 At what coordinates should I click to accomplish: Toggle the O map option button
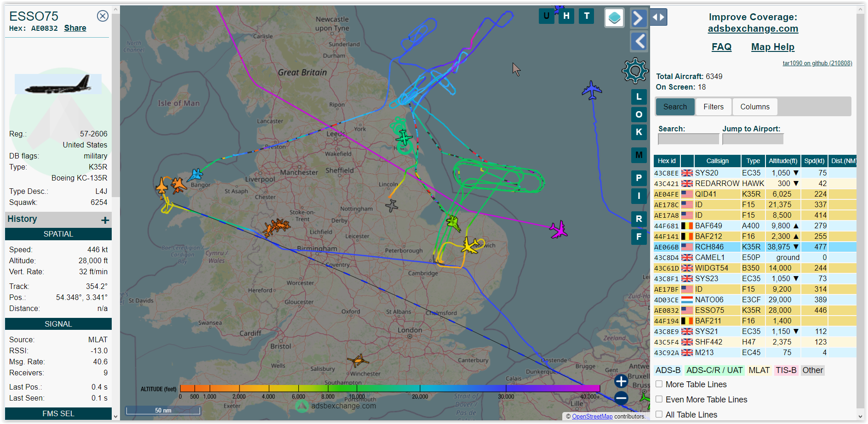pyautogui.click(x=639, y=114)
